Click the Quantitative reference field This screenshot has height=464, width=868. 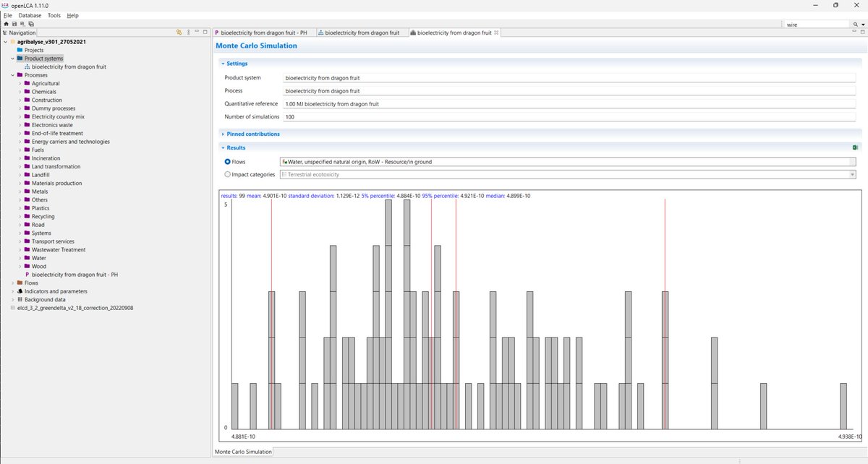(x=569, y=103)
